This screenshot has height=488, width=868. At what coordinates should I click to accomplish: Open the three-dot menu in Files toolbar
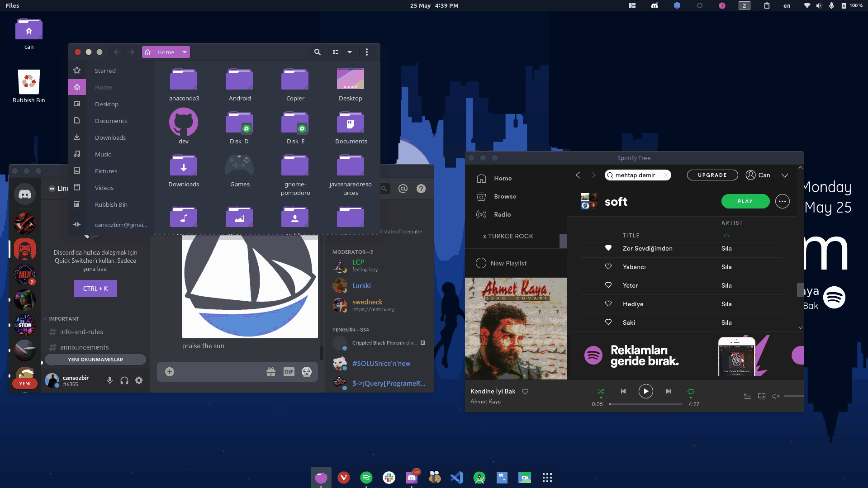point(366,52)
